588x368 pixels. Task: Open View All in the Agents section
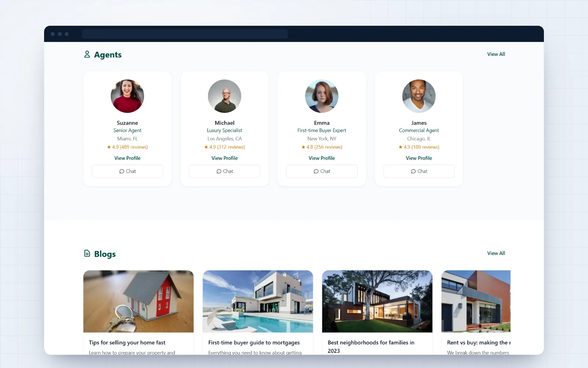point(496,54)
